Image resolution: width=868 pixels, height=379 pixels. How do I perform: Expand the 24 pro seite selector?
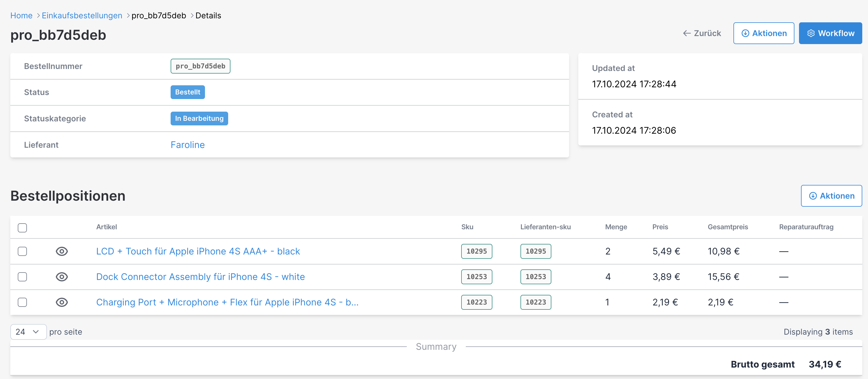[x=28, y=332]
